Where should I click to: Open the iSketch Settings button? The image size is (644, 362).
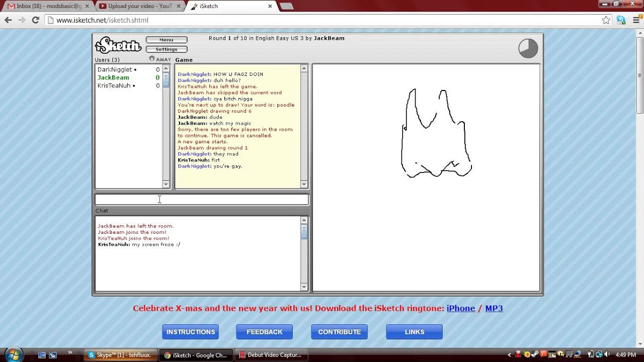tap(167, 49)
